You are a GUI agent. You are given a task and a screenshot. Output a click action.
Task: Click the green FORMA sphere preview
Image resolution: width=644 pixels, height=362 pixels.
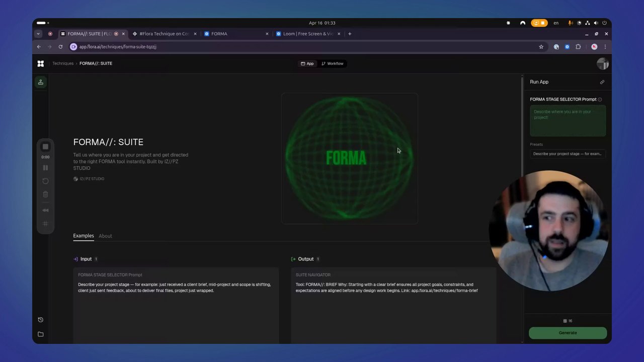350,158
